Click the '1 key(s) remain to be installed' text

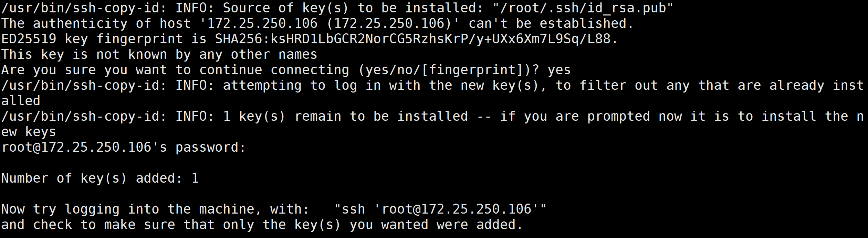(345, 116)
